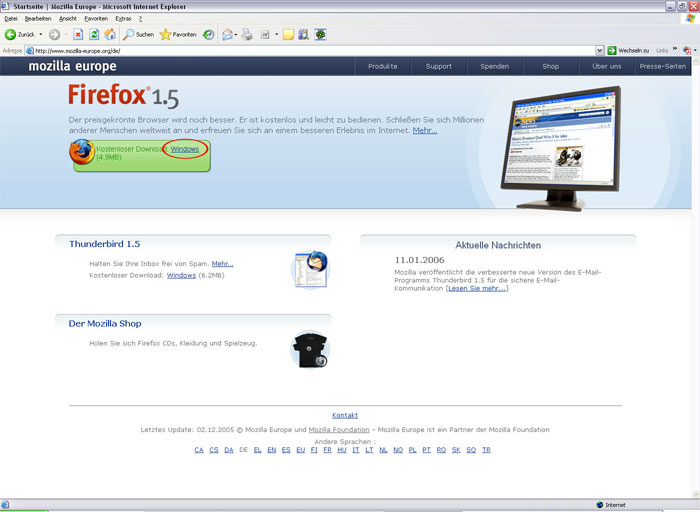Open the Bearbeiten menu
The height and width of the screenshot is (512, 700).
pos(38,19)
